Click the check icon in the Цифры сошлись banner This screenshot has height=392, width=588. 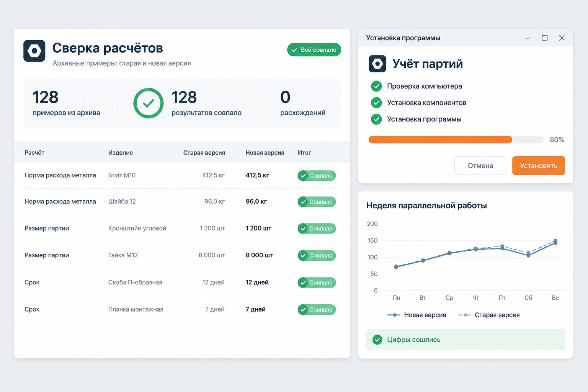pos(377,340)
